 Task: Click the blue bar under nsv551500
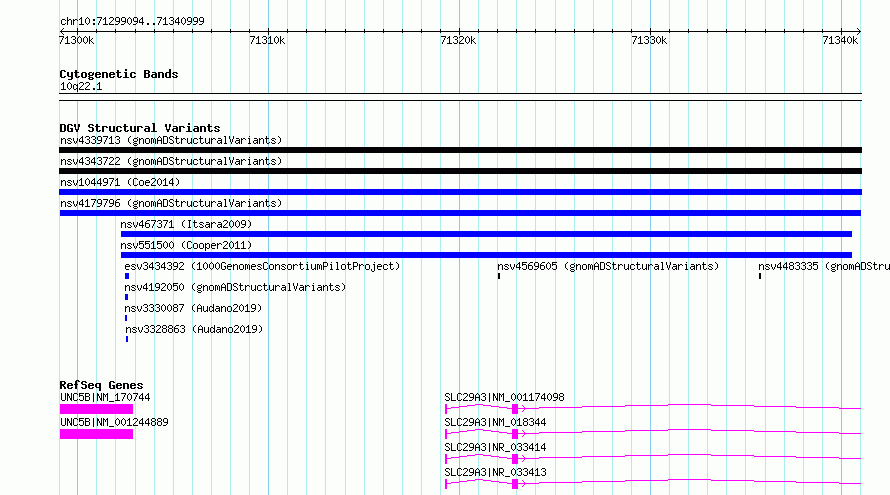[x=486, y=255]
